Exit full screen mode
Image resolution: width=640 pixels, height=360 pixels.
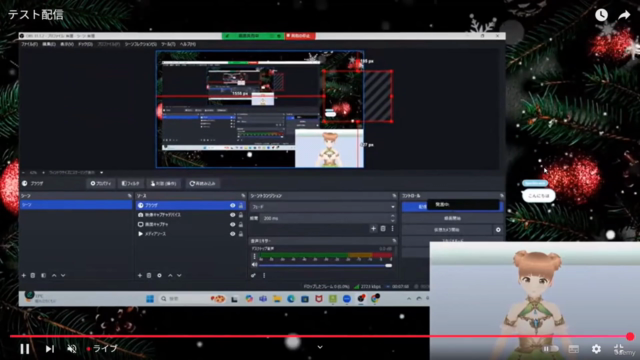point(619,349)
